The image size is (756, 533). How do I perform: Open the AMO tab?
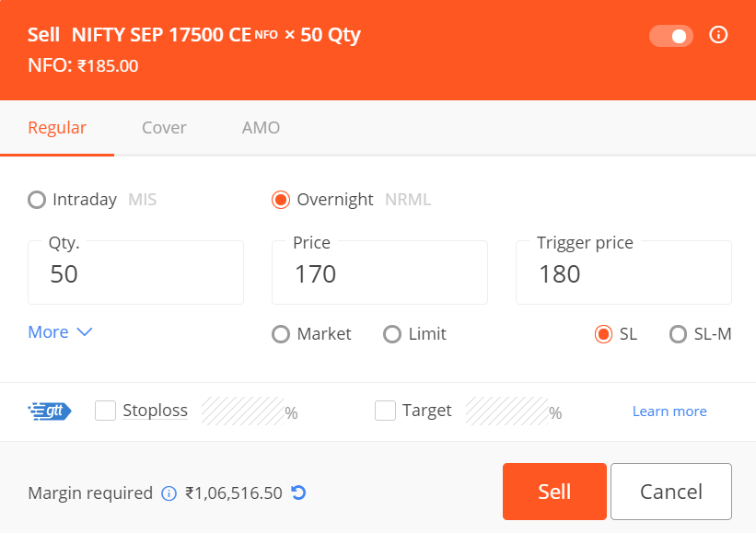click(x=261, y=128)
